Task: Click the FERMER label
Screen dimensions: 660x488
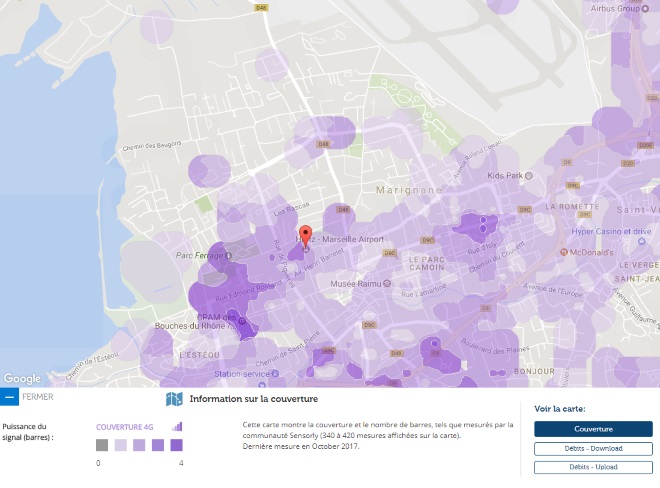Action: tap(38, 397)
